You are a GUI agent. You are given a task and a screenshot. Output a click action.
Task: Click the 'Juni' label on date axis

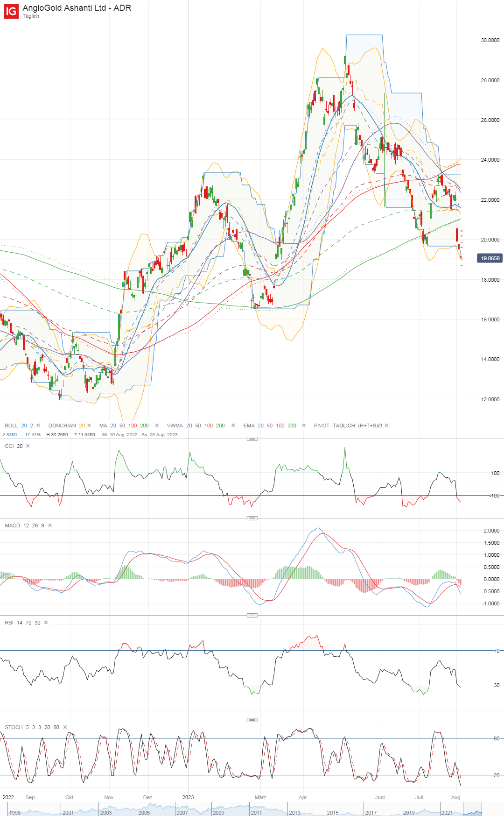pyautogui.click(x=380, y=797)
